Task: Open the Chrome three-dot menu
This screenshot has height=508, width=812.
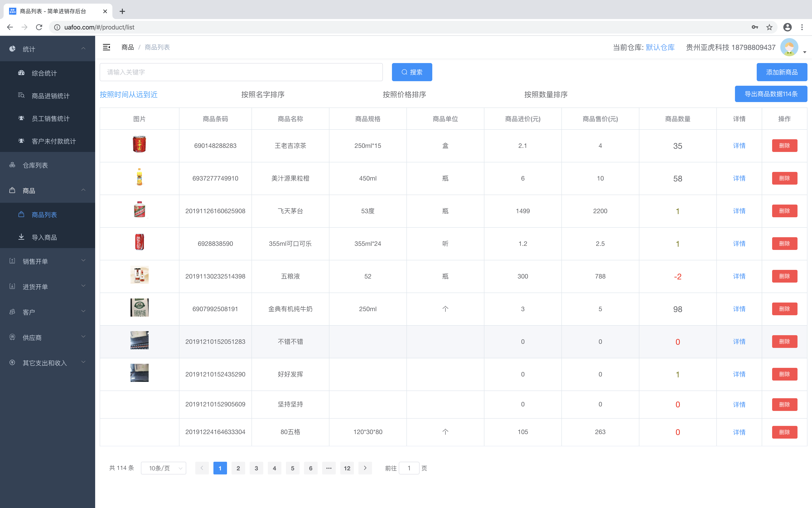Action: [x=802, y=27]
